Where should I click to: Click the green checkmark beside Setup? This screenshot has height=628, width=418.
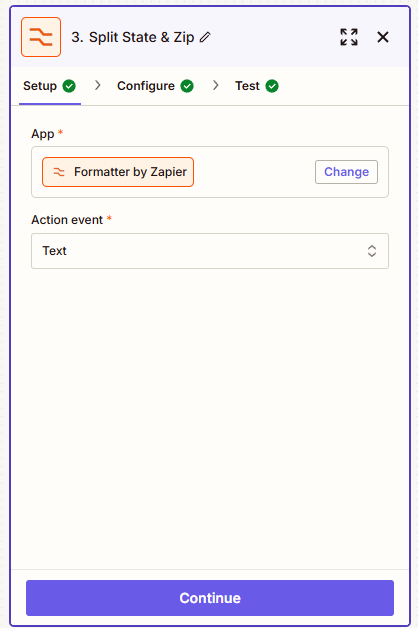click(69, 86)
